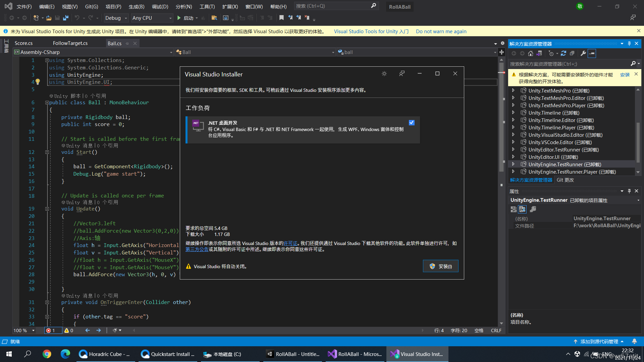Switch to the Score.cs tab
Viewport: 644px width, 362px height.
(23, 43)
